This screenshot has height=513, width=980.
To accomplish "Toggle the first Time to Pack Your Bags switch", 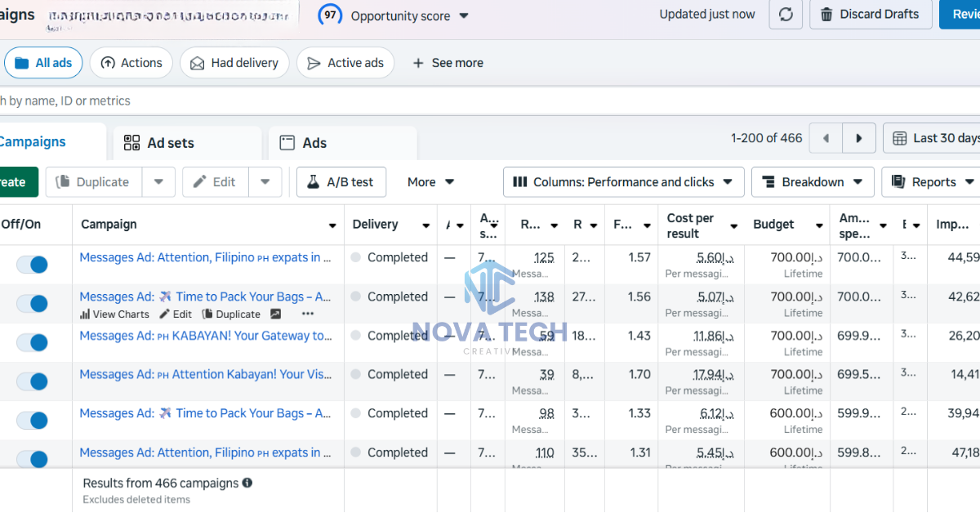I will 33,304.
